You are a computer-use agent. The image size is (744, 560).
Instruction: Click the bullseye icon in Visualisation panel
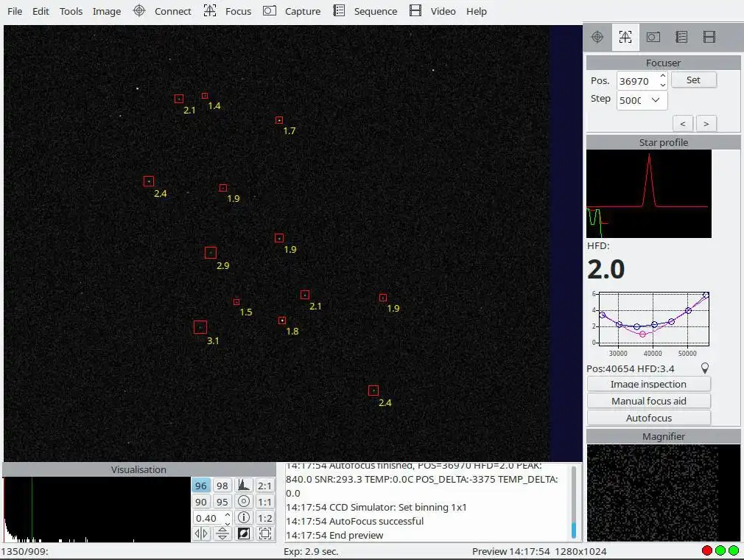click(x=243, y=502)
